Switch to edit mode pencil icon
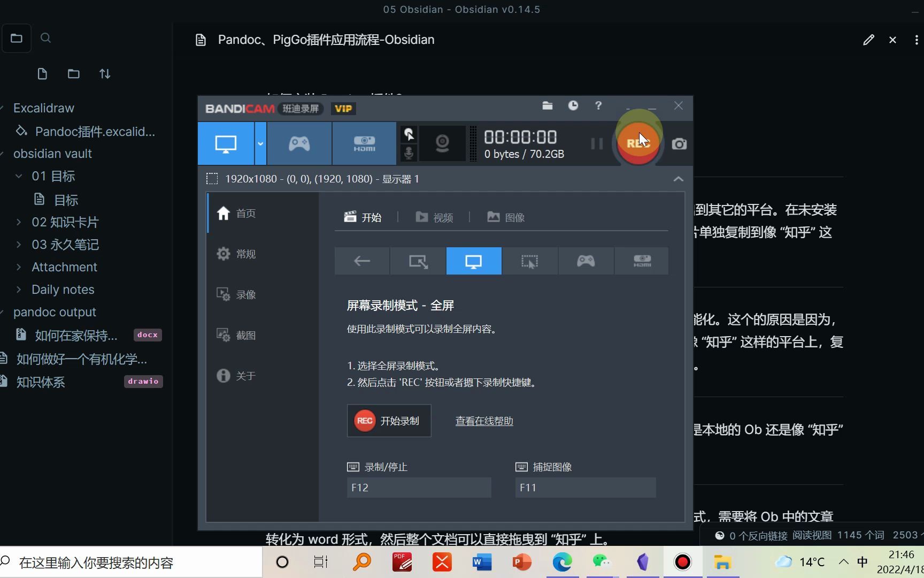 [868, 40]
